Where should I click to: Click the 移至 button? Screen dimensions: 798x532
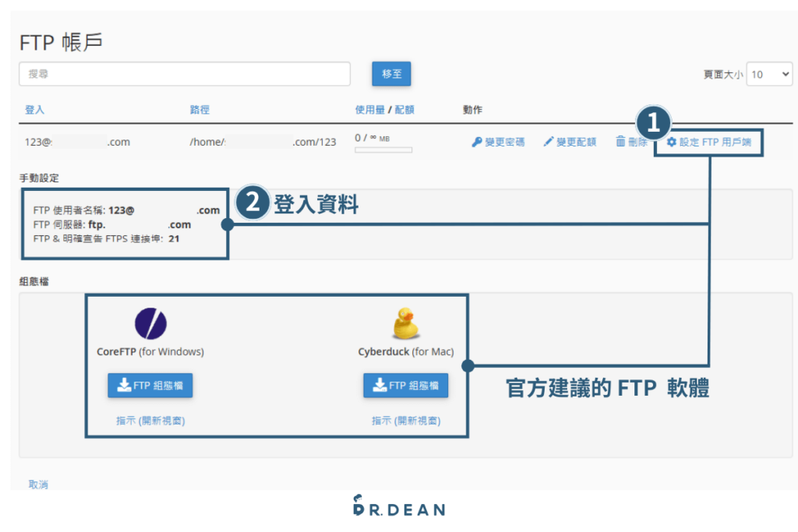[x=391, y=73]
